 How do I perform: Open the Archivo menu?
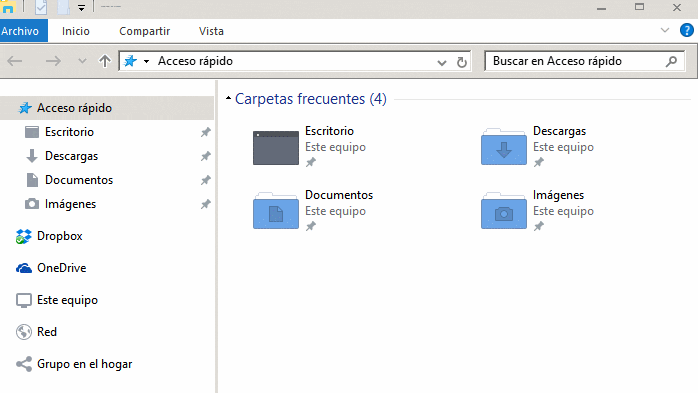20,31
